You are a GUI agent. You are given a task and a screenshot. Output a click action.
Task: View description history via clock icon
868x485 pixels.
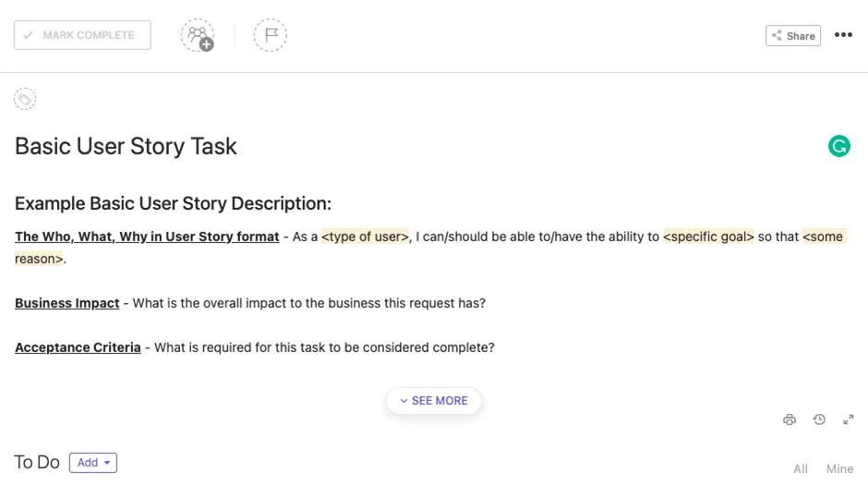coord(819,419)
